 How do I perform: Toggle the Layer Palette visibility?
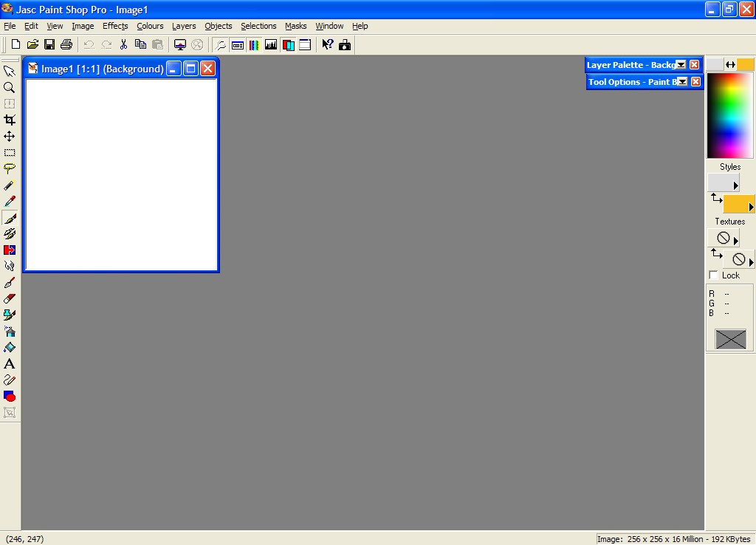tap(289, 45)
